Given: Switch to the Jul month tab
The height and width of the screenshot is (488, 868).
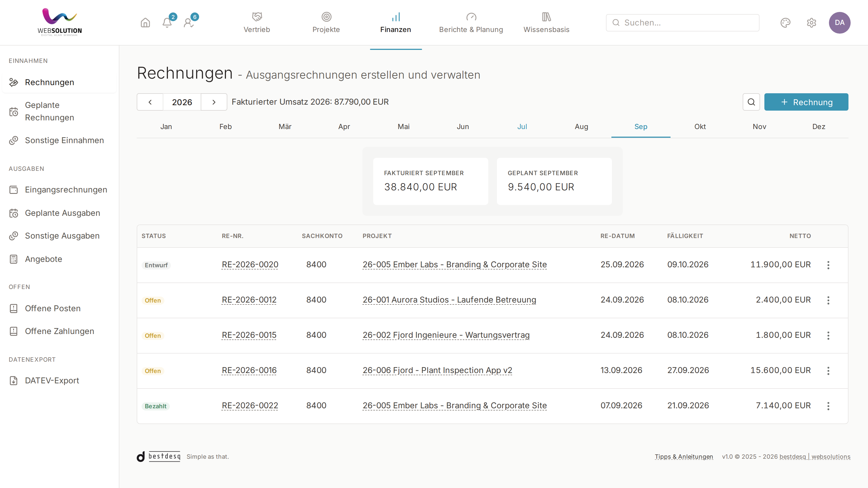Looking at the screenshot, I should 522,127.
